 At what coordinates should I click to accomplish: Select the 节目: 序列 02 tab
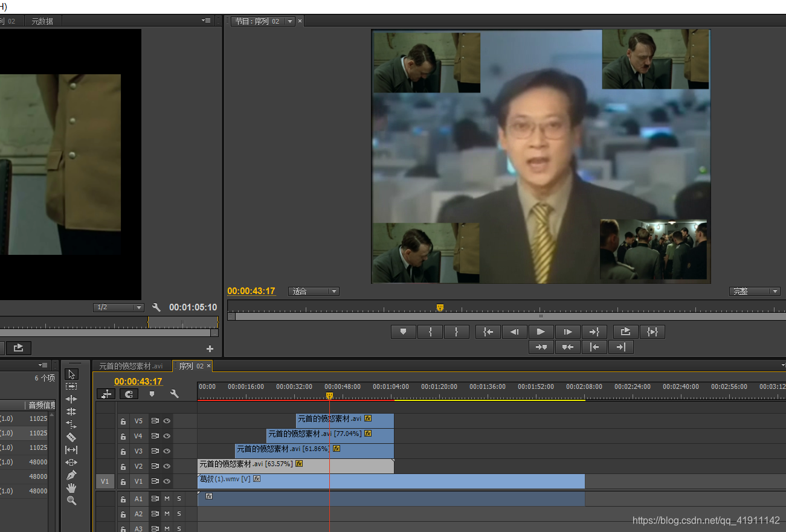pyautogui.click(x=257, y=21)
